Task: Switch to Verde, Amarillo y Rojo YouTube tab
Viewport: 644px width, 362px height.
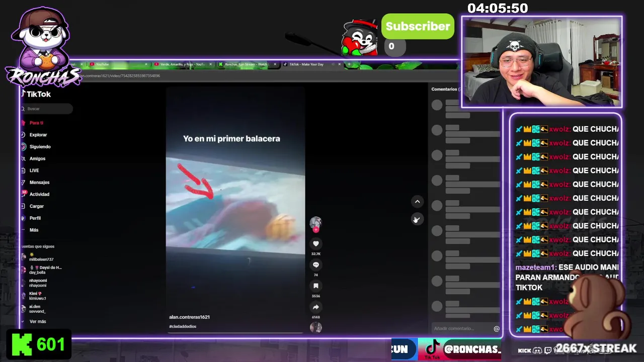Action: click(182, 64)
